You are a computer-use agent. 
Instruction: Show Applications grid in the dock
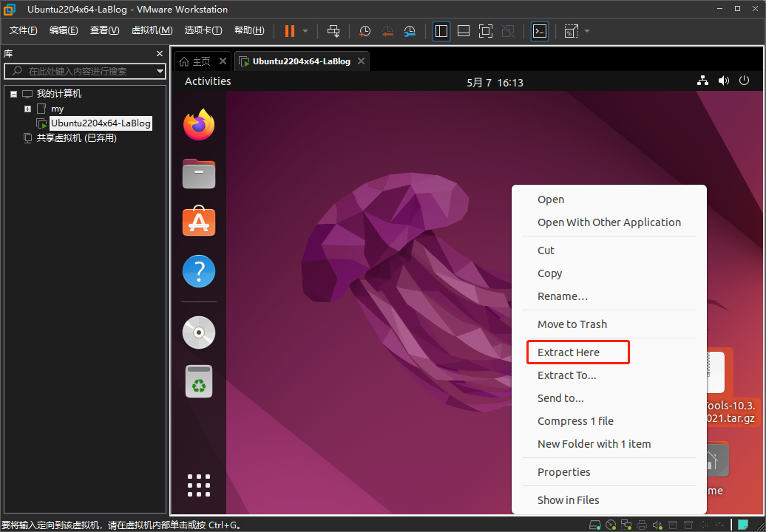[x=199, y=485]
